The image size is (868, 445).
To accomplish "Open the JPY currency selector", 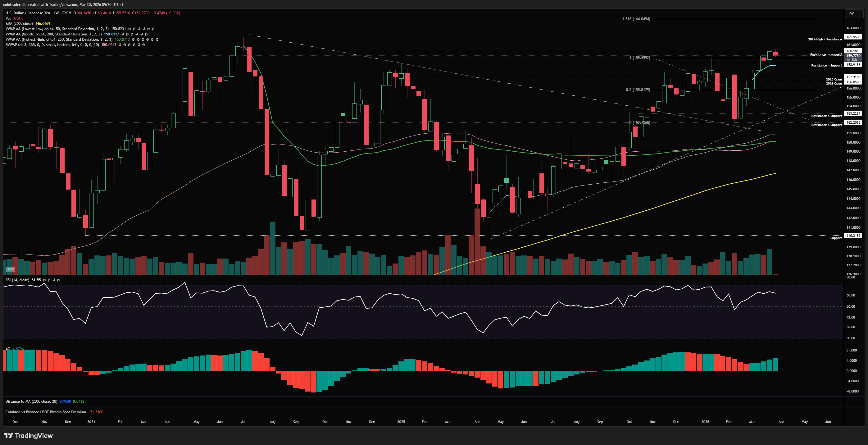I will point(851,14).
